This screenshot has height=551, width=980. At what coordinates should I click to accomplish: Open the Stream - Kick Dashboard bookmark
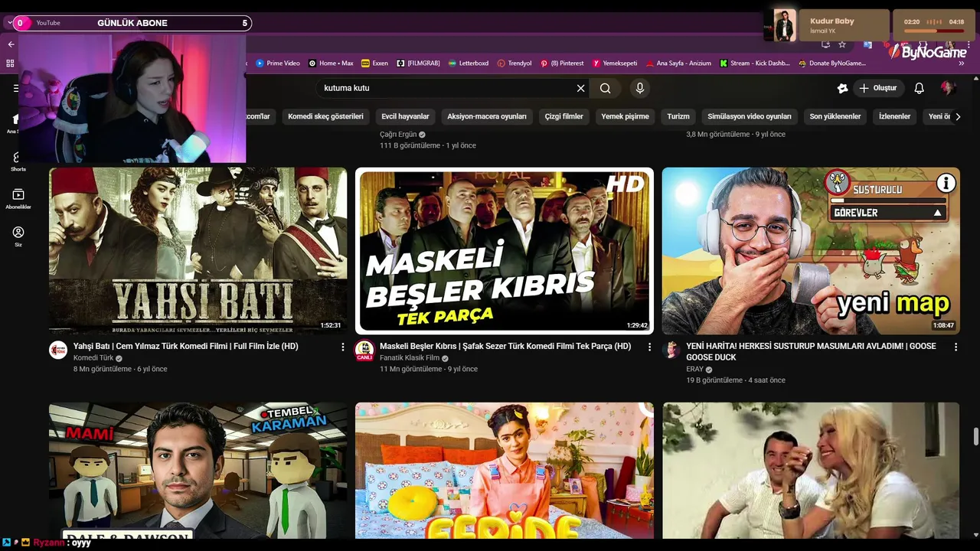pyautogui.click(x=755, y=64)
